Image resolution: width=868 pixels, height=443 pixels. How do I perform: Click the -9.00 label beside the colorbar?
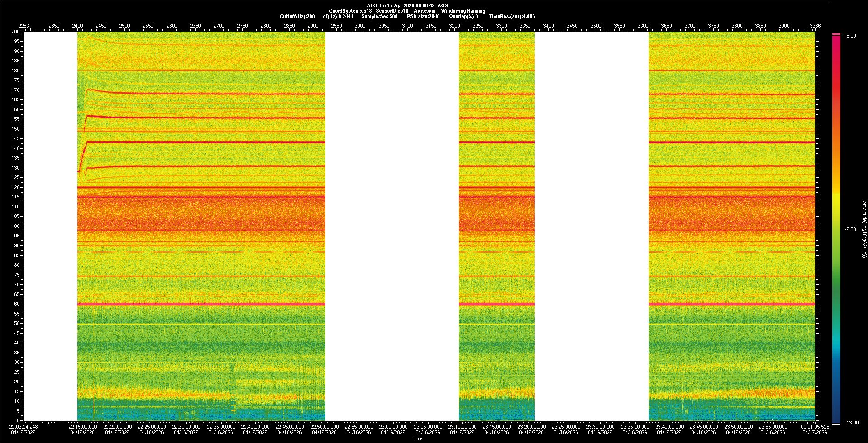click(850, 230)
